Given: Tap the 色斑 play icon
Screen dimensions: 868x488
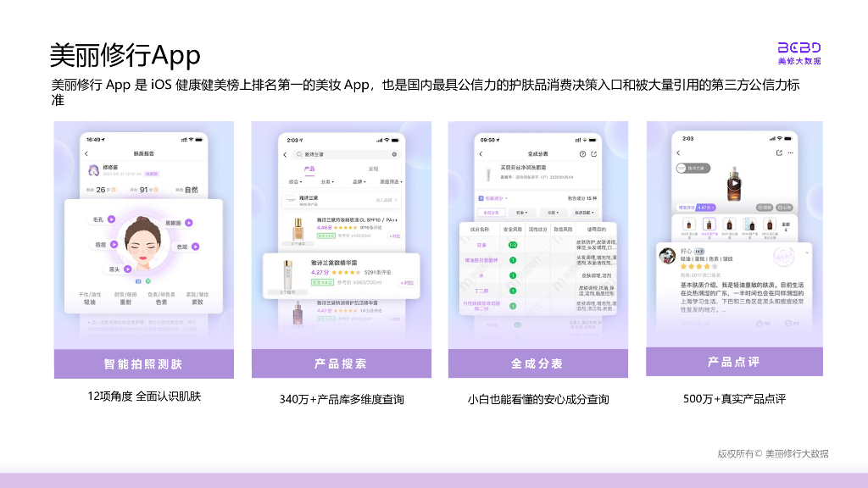Looking at the screenshot, I should [x=194, y=247].
